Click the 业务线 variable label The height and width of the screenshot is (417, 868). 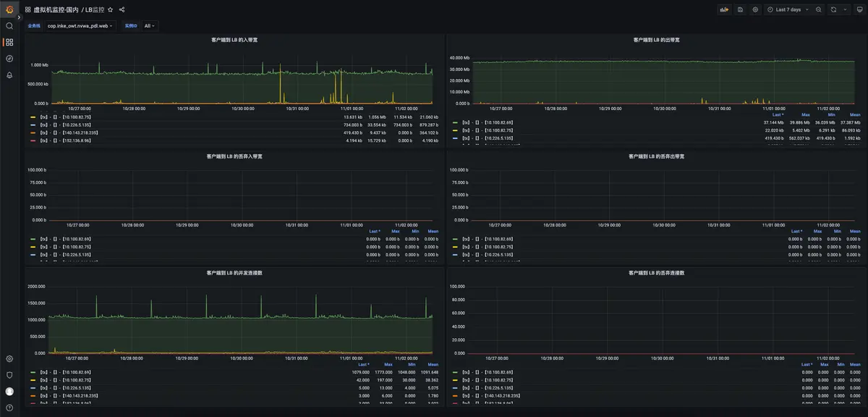(x=34, y=25)
